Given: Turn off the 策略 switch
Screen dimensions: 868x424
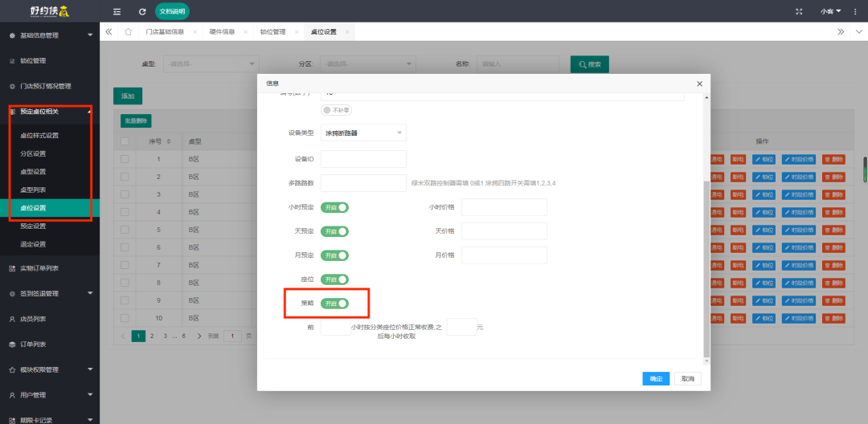Looking at the screenshot, I should (x=334, y=304).
